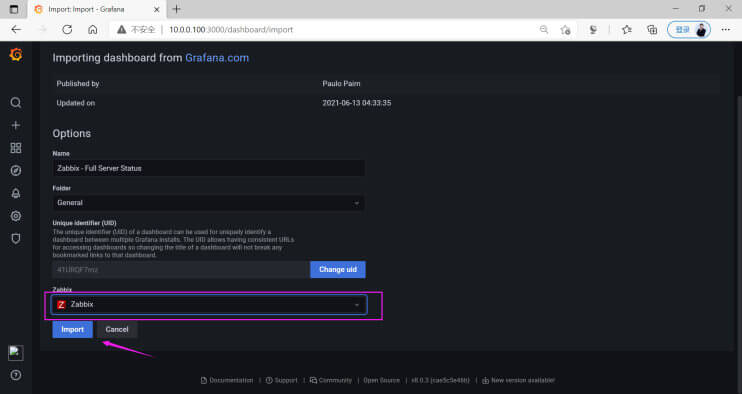
Task: Click the Import button
Action: [72, 330]
